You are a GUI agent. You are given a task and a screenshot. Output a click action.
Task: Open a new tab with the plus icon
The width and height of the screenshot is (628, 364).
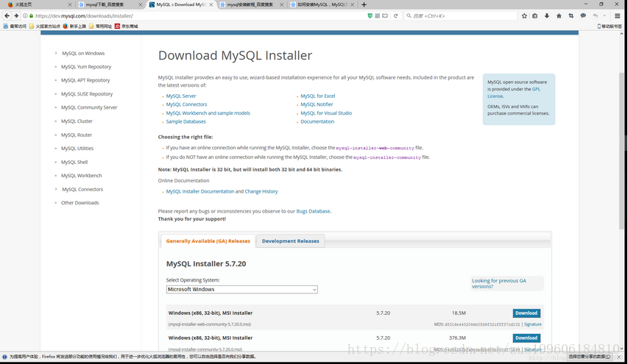[x=364, y=4]
